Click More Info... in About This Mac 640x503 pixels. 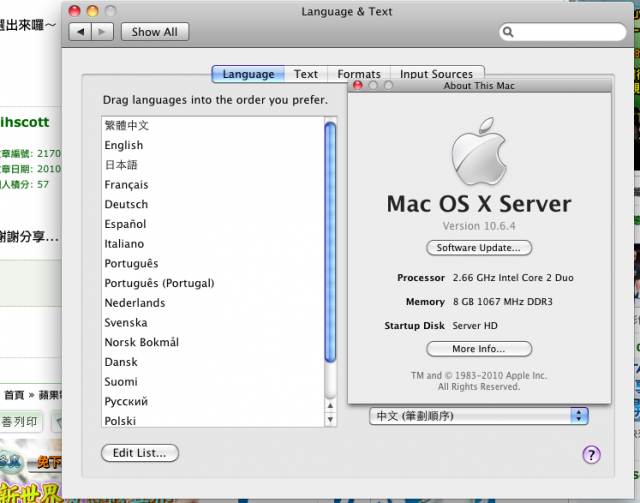point(479,349)
